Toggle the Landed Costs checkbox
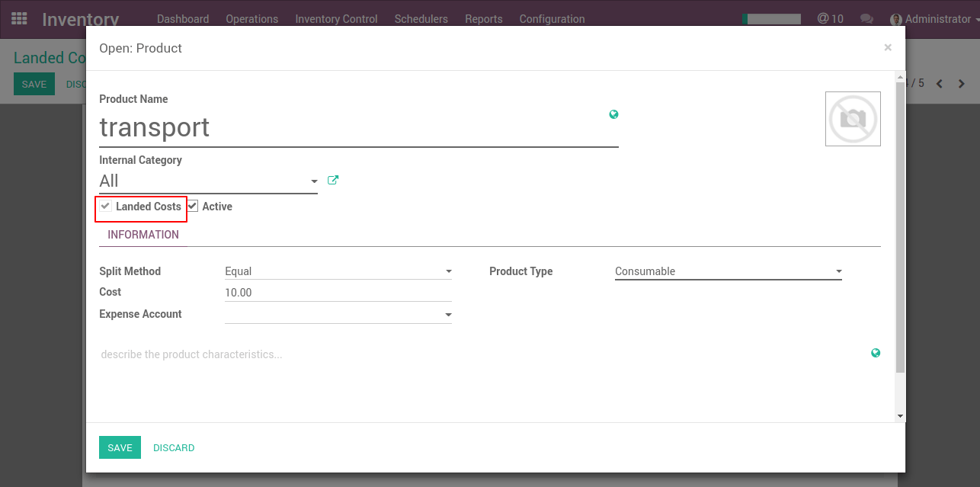Viewport: 980px width, 487px height. click(106, 207)
